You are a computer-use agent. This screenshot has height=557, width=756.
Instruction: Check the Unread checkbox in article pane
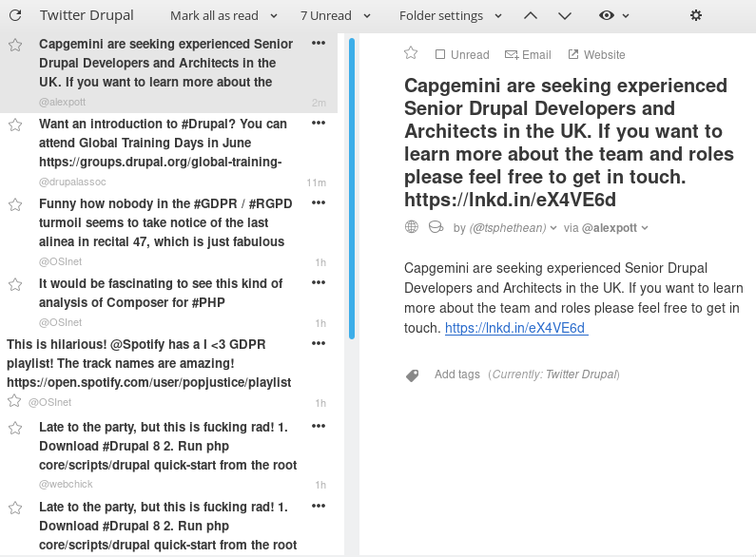click(x=439, y=54)
